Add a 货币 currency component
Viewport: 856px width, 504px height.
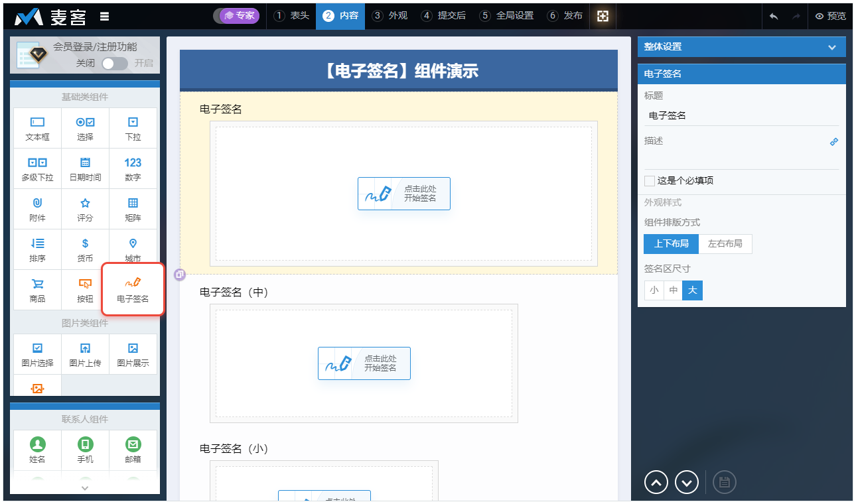click(85, 250)
